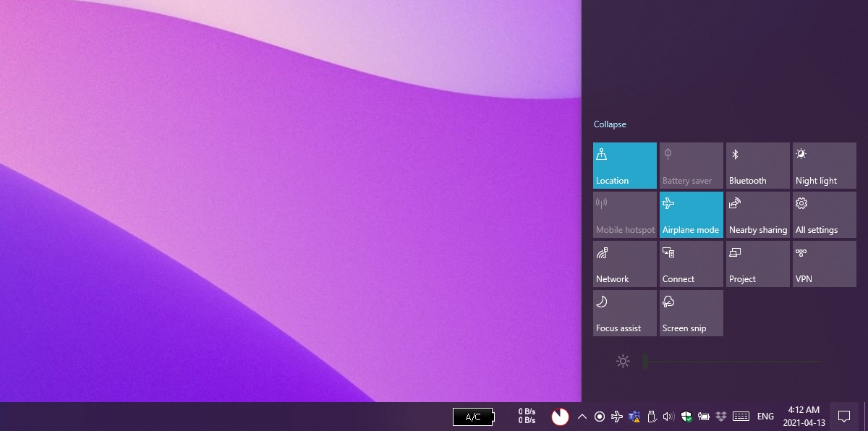This screenshot has width=868, height=431.
Task: Click the brightness slider track
Action: [x=732, y=361]
